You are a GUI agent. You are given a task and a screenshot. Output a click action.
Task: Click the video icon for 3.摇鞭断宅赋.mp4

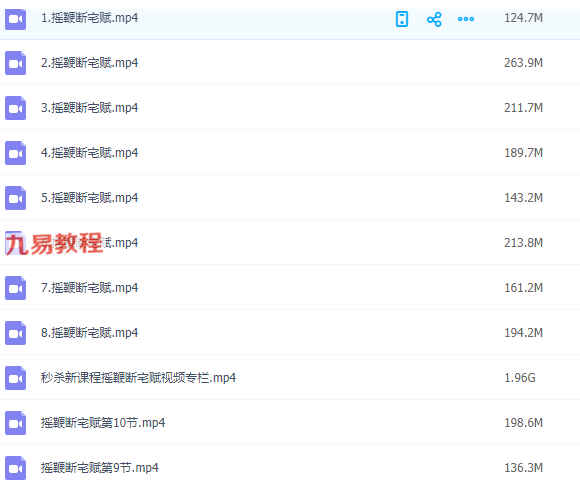(16, 108)
